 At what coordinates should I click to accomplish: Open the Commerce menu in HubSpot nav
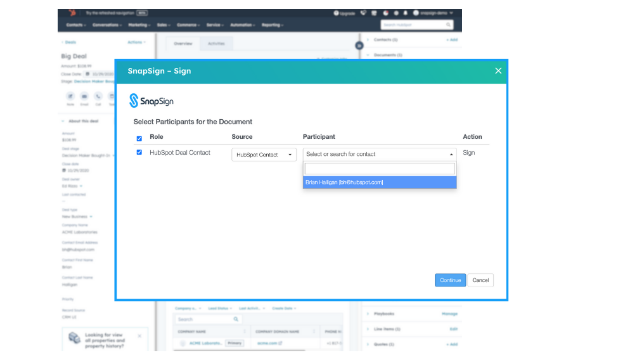coord(188,25)
